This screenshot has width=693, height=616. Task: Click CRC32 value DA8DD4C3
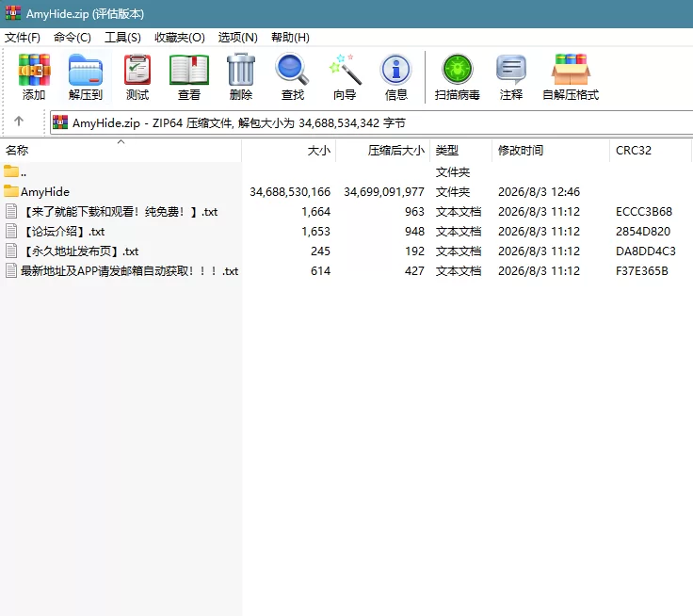(646, 251)
